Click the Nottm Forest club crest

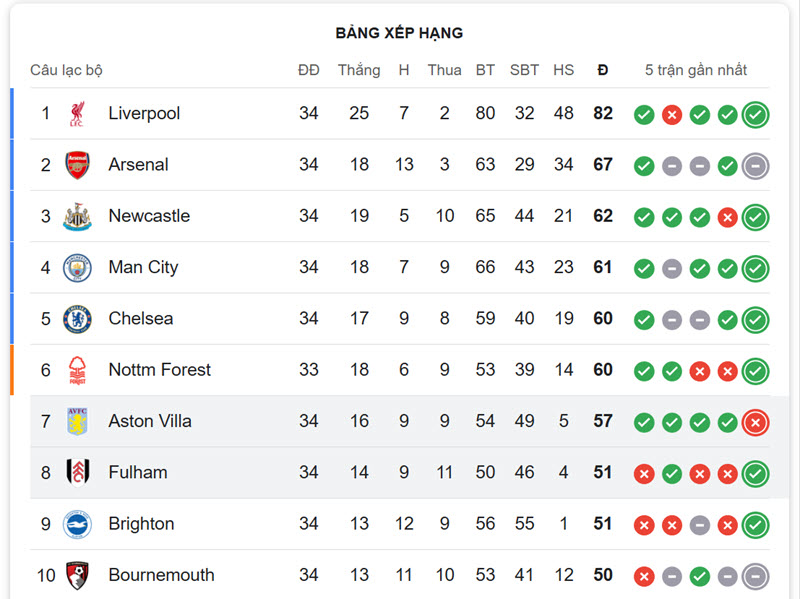[x=77, y=370]
